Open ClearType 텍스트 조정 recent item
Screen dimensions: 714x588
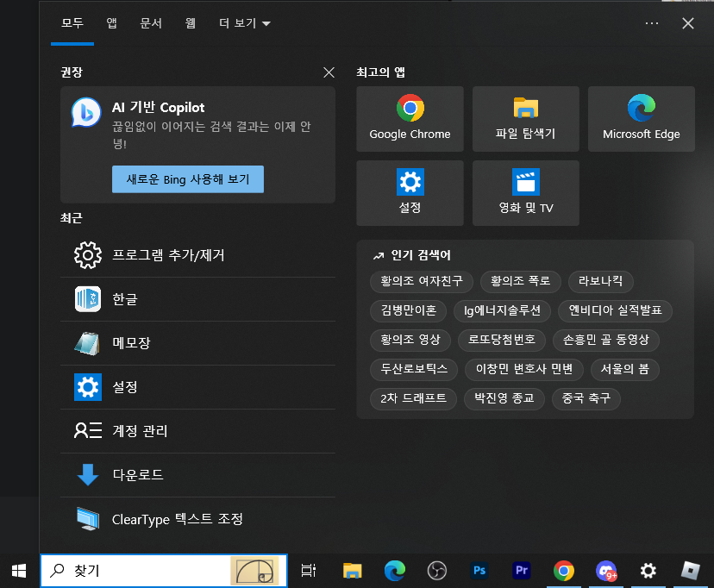(x=197, y=519)
